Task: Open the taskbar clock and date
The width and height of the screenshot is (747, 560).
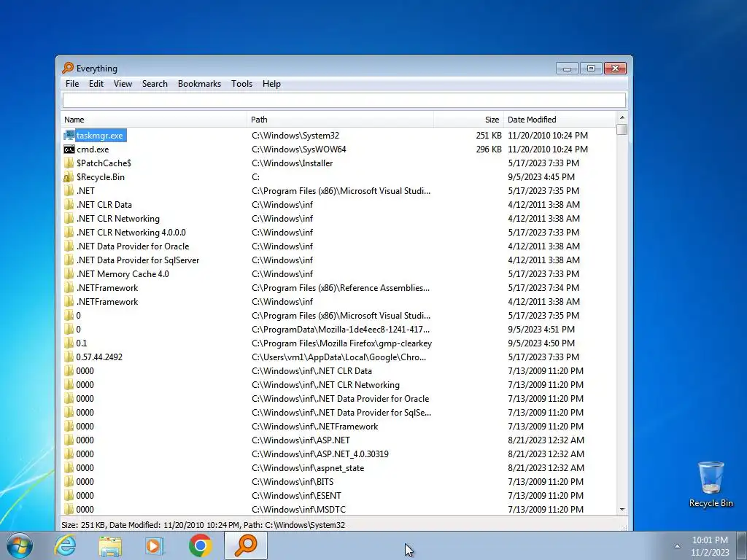Action: [710, 546]
